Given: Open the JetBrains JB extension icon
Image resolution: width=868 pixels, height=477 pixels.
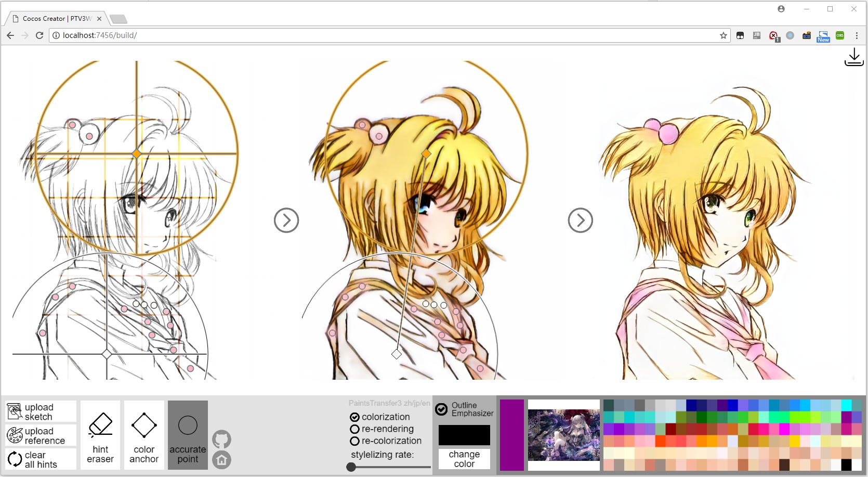Looking at the screenshot, I should pyautogui.click(x=757, y=35).
